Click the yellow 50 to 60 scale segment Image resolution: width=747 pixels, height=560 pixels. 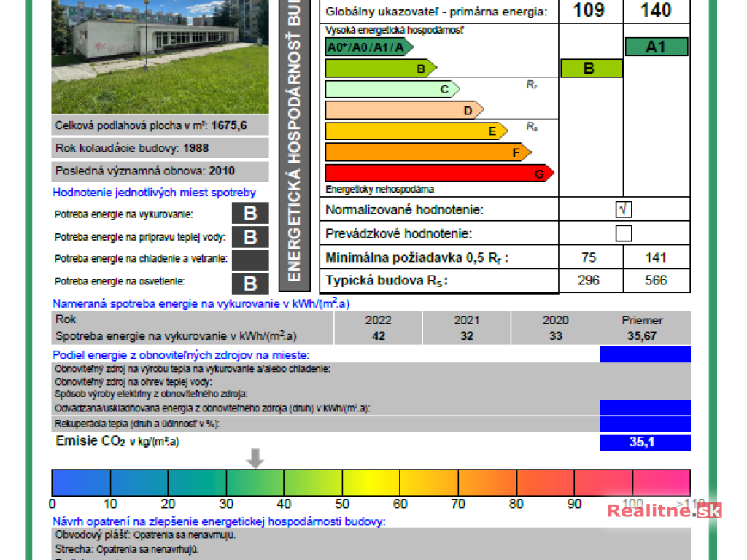click(371, 483)
